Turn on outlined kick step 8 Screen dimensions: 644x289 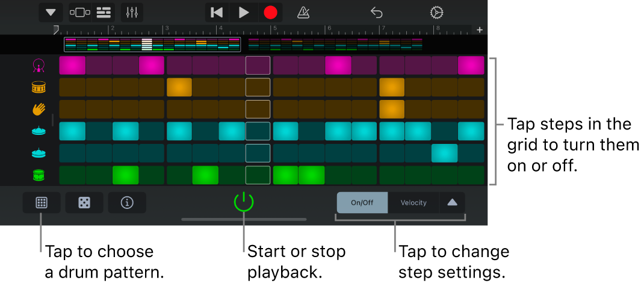pos(258,66)
